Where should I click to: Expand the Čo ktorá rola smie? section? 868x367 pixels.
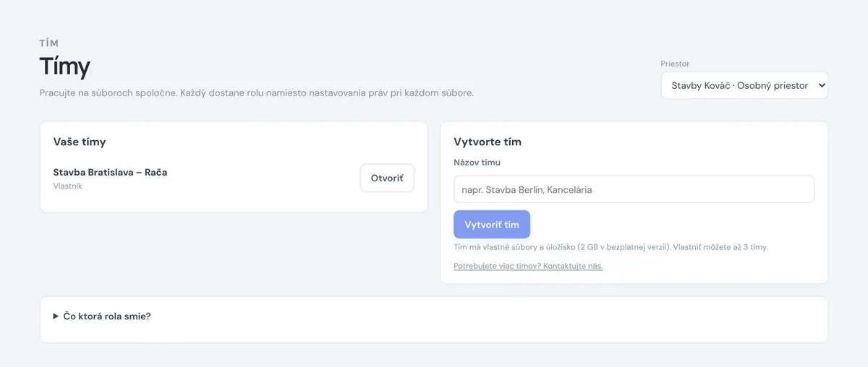[102, 316]
